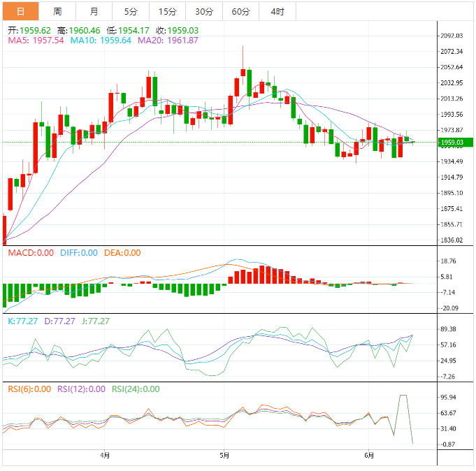Image resolution: width=476 pixels, height=471 pixels.
Task: Click the MA5: 1957.54 label
Action: pos(36,41)
